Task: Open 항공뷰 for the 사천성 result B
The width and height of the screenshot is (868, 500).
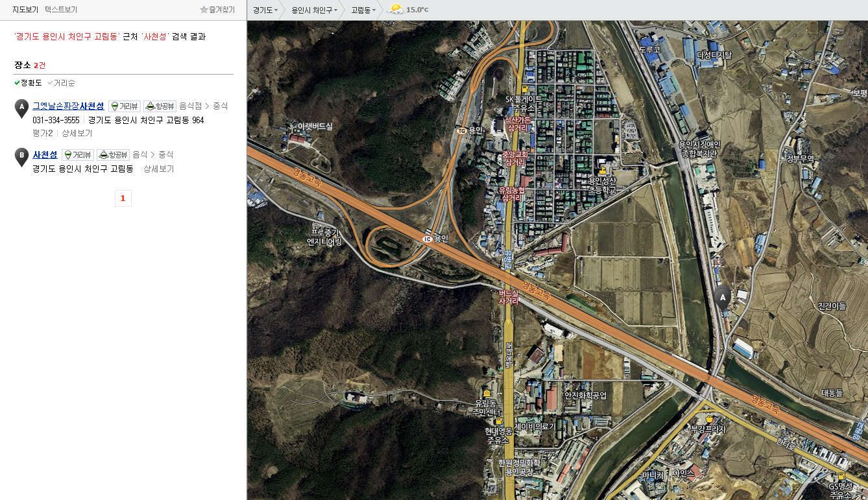Action: click(114, 154)
